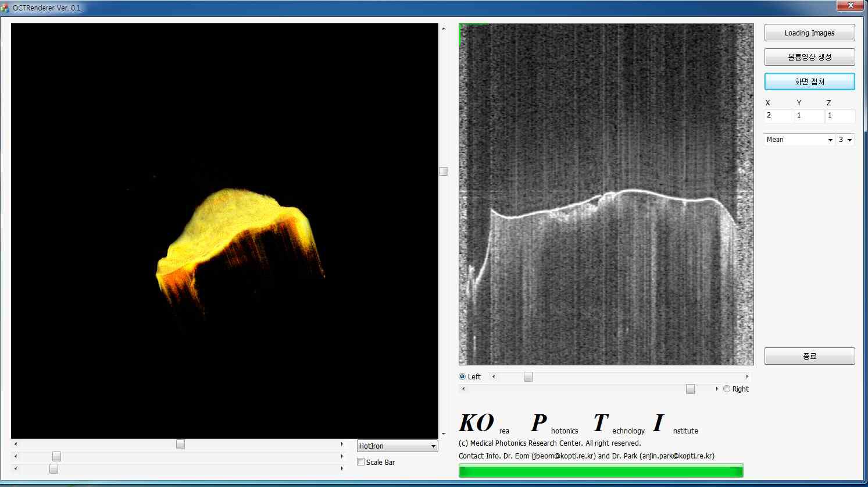
Task: Click the green progress bar
Action: click(x=601, y=471)
